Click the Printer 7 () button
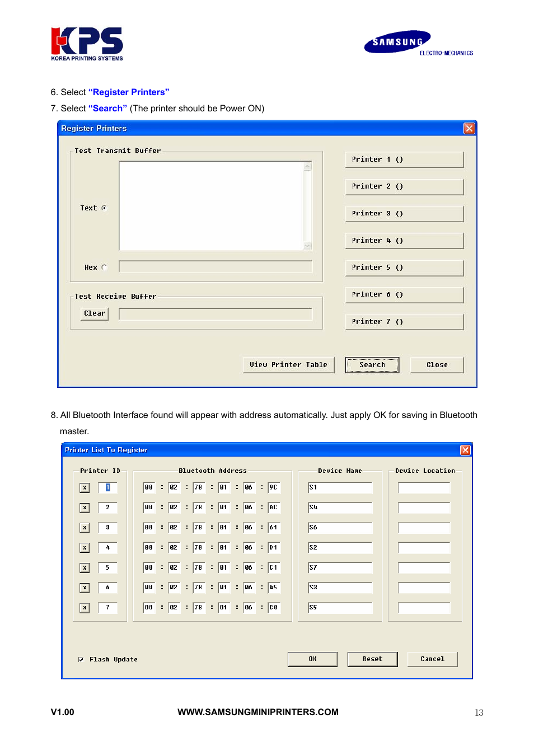The image size is (534, 756). (x=404, y=322)
